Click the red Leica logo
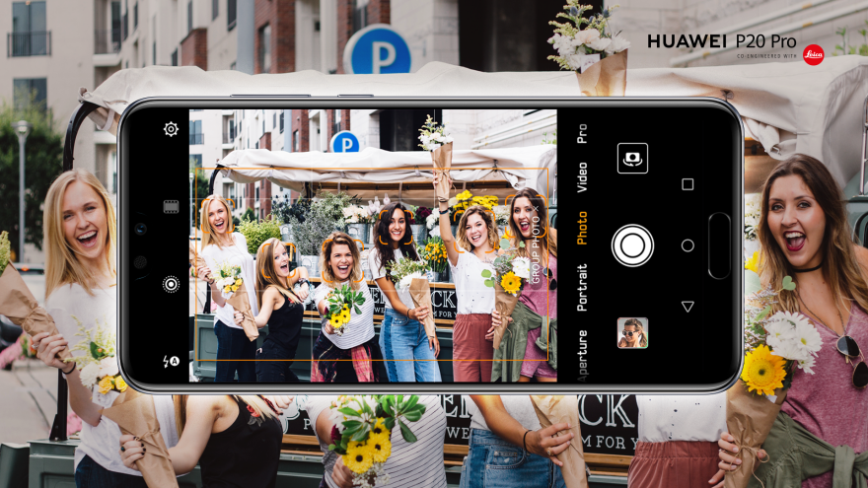The height and width of the screenshot is (488, 868). [x=813, y=55]
